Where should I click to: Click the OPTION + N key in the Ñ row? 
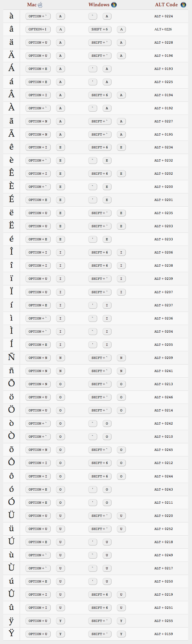click(x=38, y=358)
